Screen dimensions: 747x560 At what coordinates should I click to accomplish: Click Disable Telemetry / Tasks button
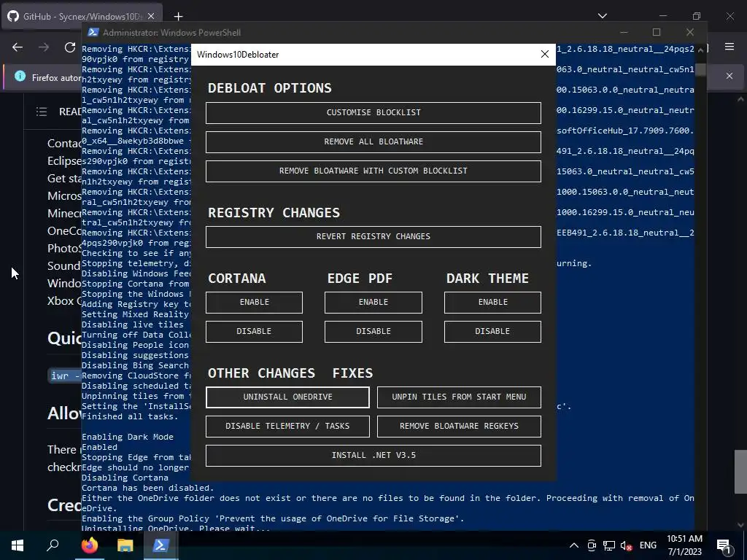(287, 426)
